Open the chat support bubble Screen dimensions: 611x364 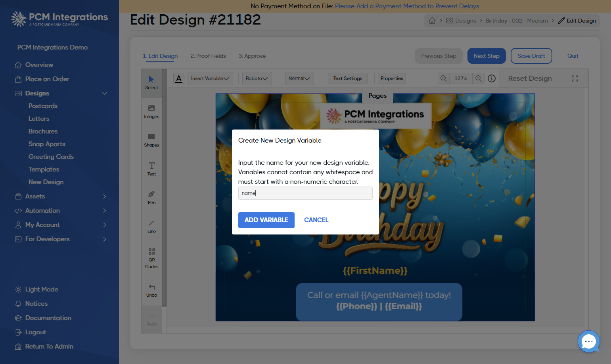pos(589,341)
